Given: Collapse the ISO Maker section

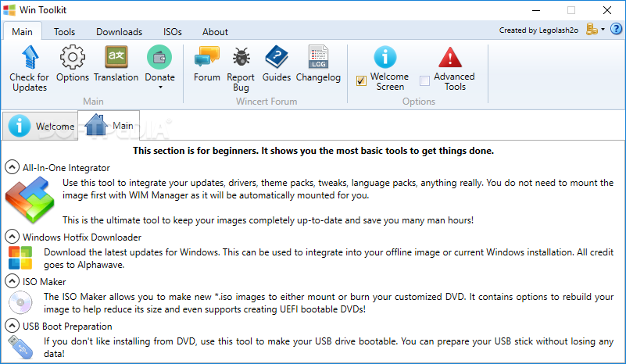Looking at the screenshot, I should click(12, 281).
